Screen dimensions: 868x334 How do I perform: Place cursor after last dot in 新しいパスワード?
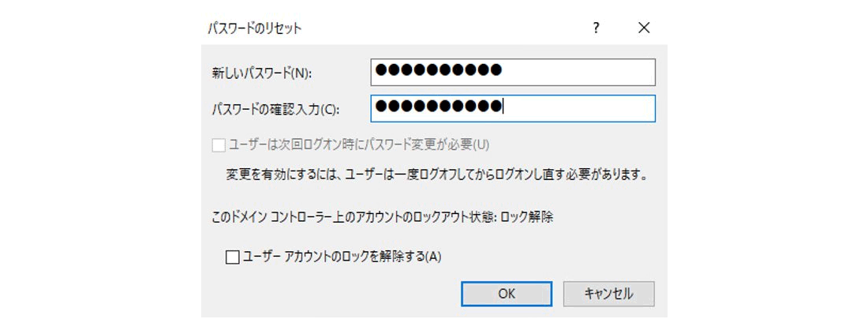point(503,70)
